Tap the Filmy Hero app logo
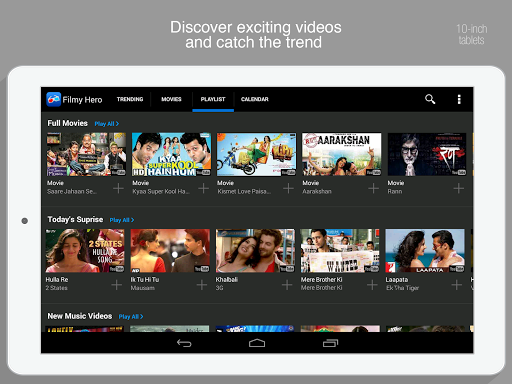Image resolution: width=512 pixels, height=384 pixels. point(54,99)
